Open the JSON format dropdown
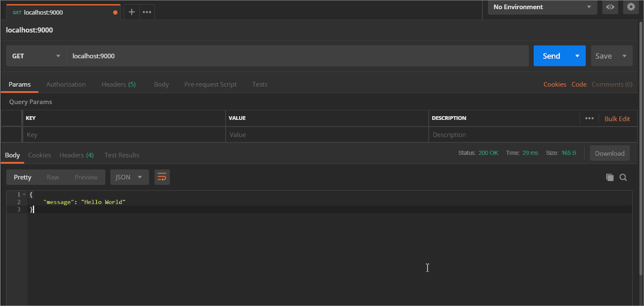The width and height of the screenshot is (644, 306). tap(129, 177)
